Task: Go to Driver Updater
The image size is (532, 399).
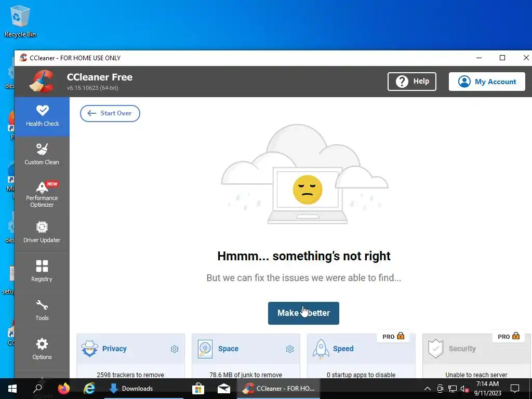Action: (42, 232)
